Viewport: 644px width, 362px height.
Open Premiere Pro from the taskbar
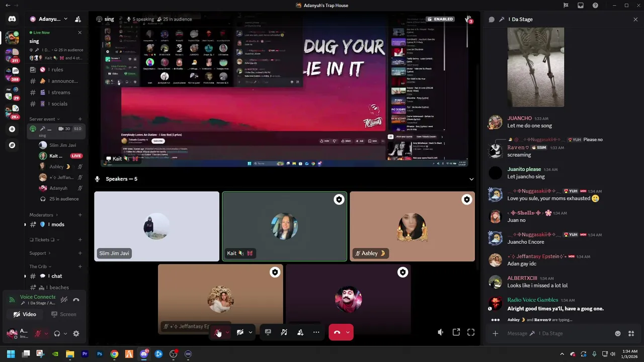85,354
